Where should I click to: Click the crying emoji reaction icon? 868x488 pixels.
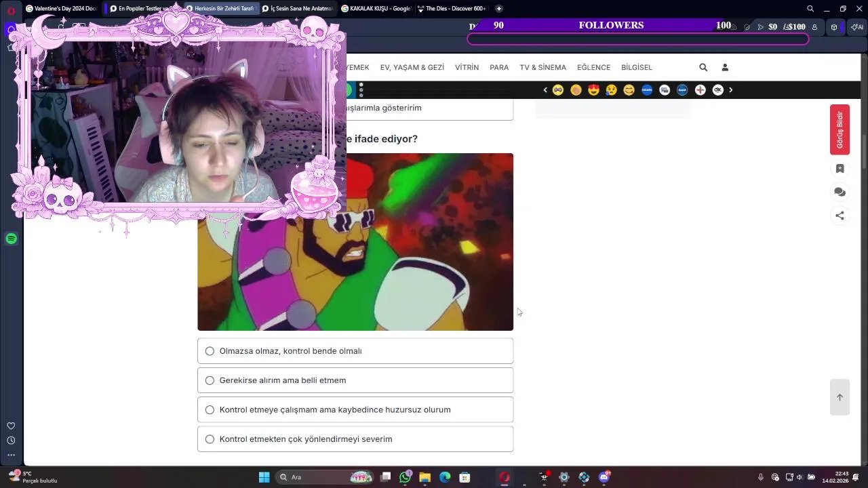(x=611, y=89)
